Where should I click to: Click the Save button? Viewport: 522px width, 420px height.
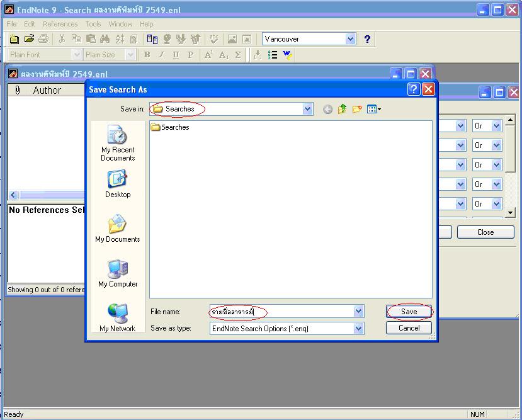pos(409,312)
